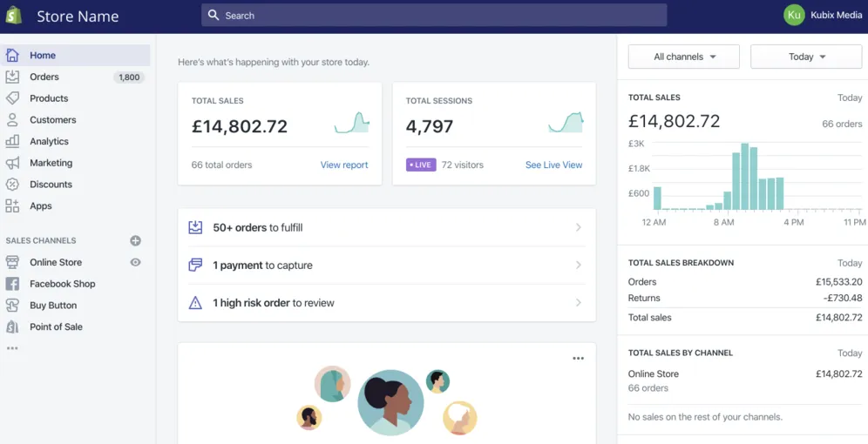Click the total sessions sparkline chart
Viewport: 868px width, 444px height.
click(x=566, y=122)
